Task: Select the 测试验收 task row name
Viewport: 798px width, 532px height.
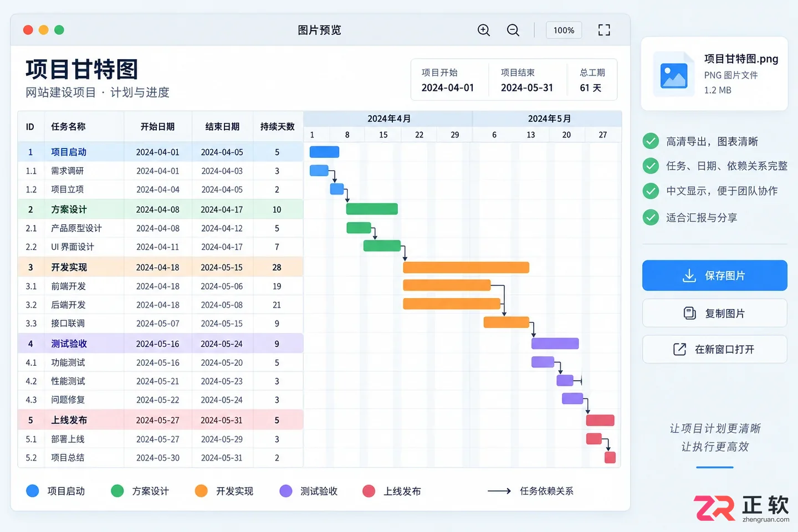Action: coord(69,344)
